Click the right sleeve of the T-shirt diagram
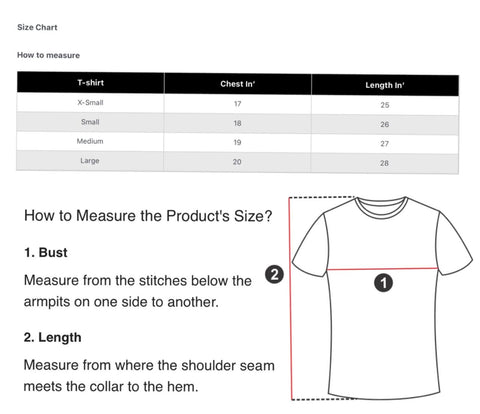 [454, 245]
